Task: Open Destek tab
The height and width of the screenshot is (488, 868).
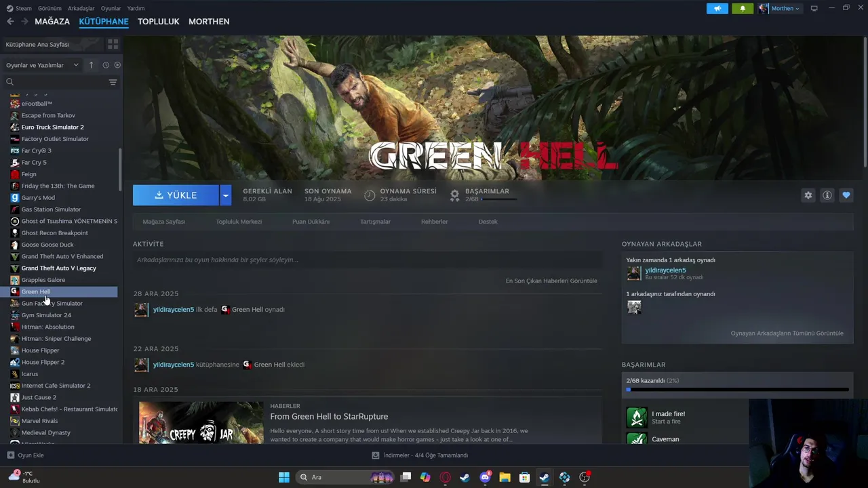Action: tap(488, 222)
